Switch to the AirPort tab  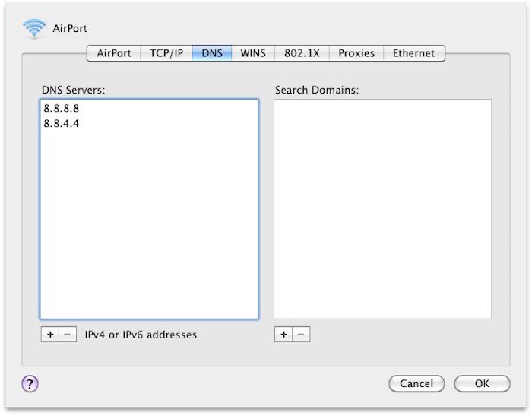(x=114, y=53)
